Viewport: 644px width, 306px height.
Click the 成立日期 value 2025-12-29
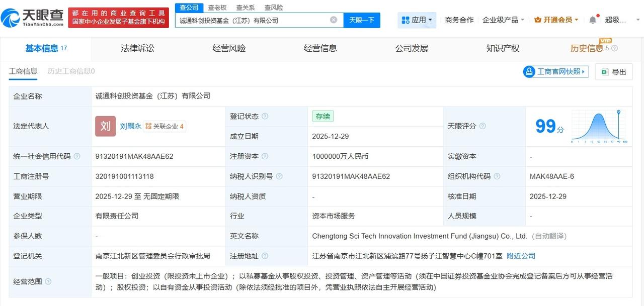pyautogui.click(x=331, y=136)
